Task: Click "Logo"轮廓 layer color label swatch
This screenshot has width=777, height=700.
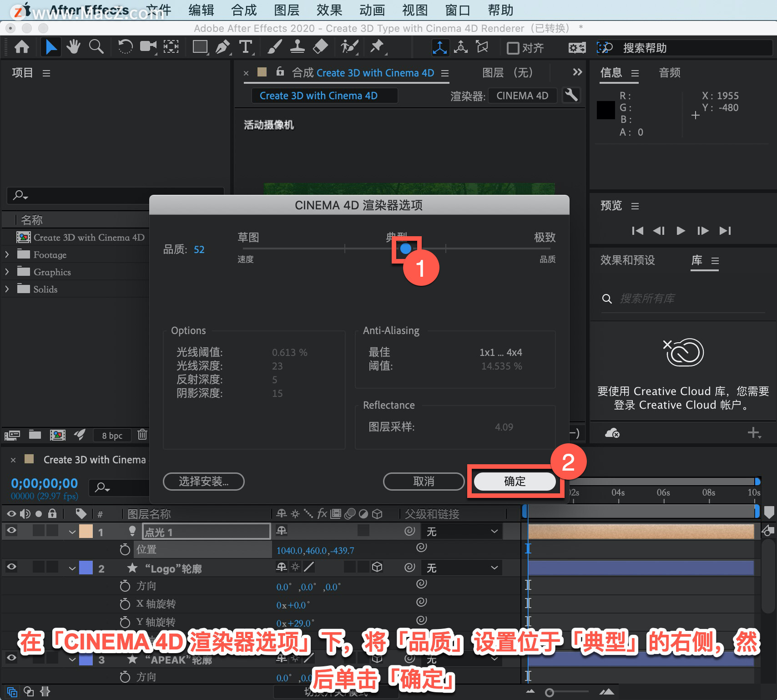Action: pos(86,568)
